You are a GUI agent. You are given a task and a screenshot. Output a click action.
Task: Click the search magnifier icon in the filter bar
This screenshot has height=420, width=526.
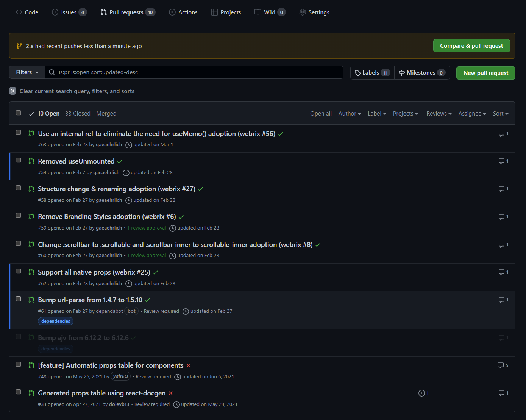(x=52, y=72)
